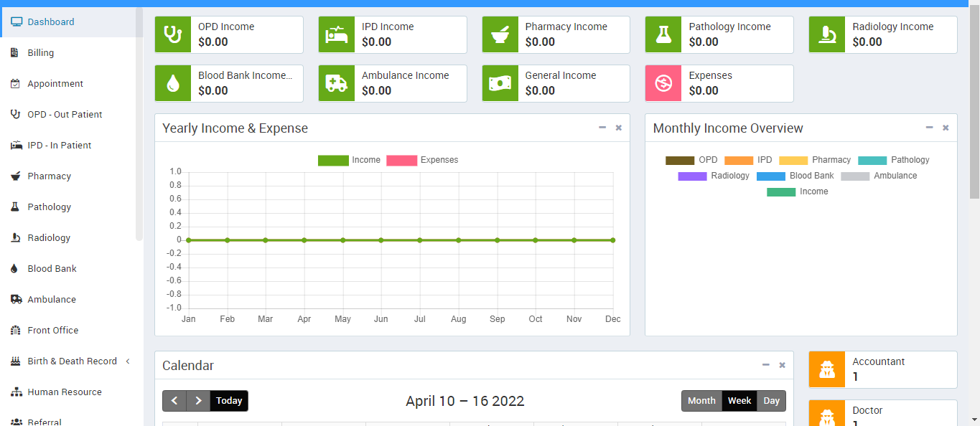Expand the Birth & Death Record menu
This screenshot has height=426, width=980.
[x=72, y=361]
